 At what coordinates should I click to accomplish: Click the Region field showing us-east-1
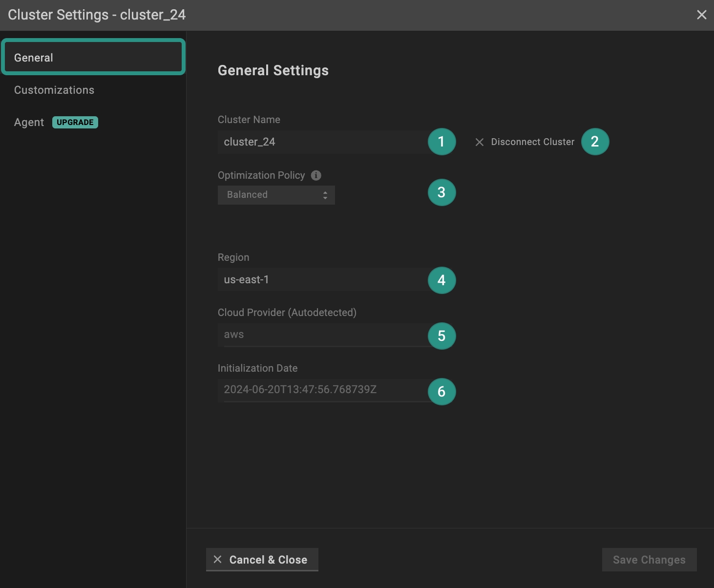click(322, 280)
